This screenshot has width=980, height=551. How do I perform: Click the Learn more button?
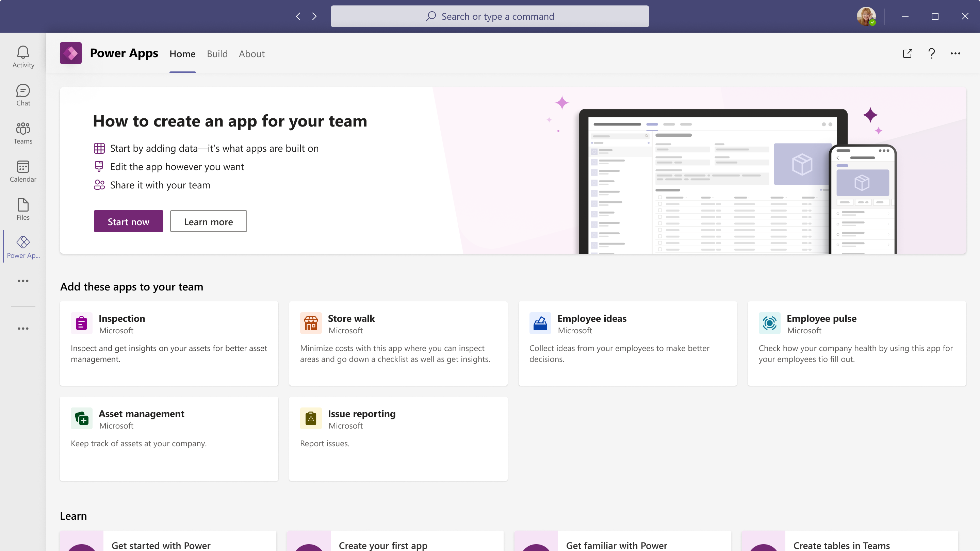click(208, 221)
